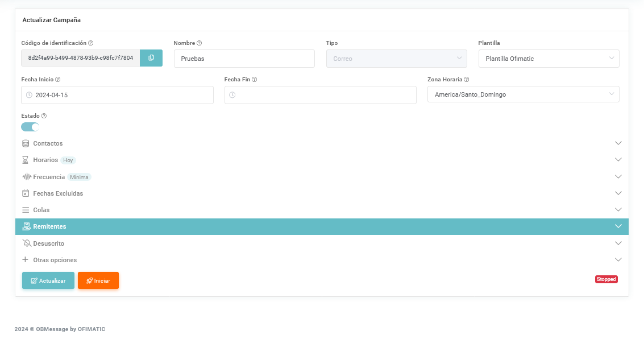Toggle the Estado switch off

pyautogui.click(x=30, y=127)
